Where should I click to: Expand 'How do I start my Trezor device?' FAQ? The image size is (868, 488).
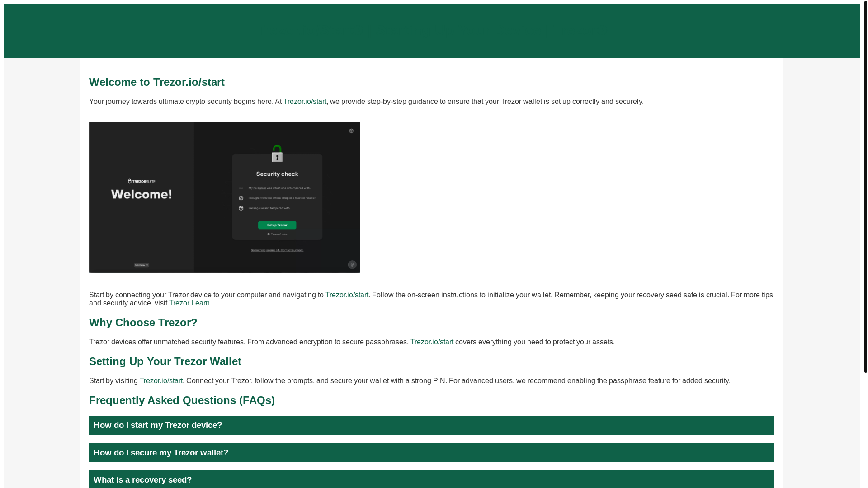tap(431, 425)
